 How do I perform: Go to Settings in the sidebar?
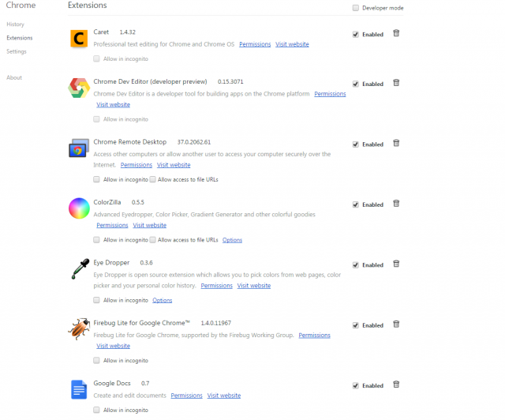click(17, 51)
